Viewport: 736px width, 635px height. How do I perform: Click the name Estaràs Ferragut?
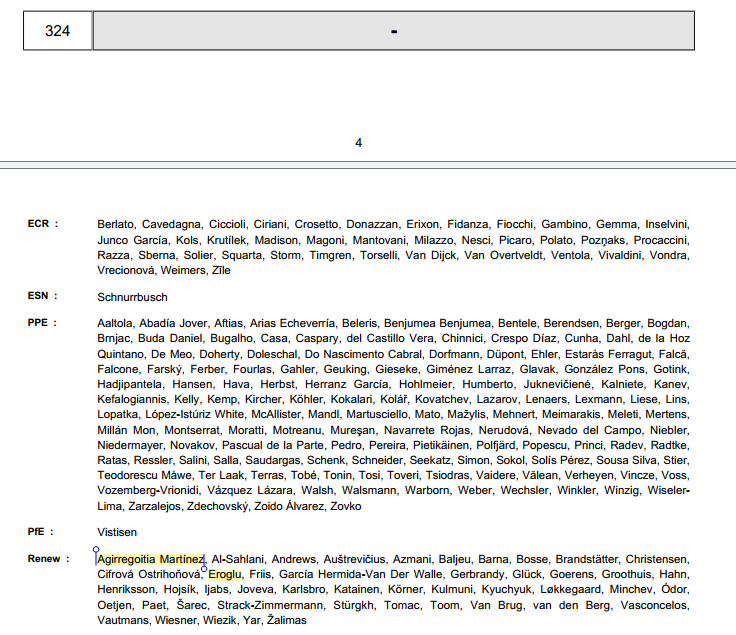tap(608, 354)
